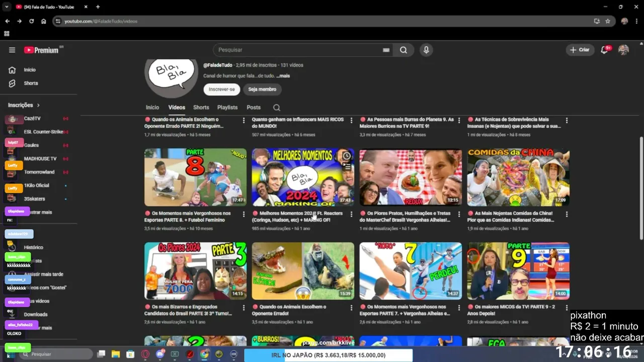Click the Seja membro button
The width and height of the screenshot is (644, 362).
pos(262,89)
